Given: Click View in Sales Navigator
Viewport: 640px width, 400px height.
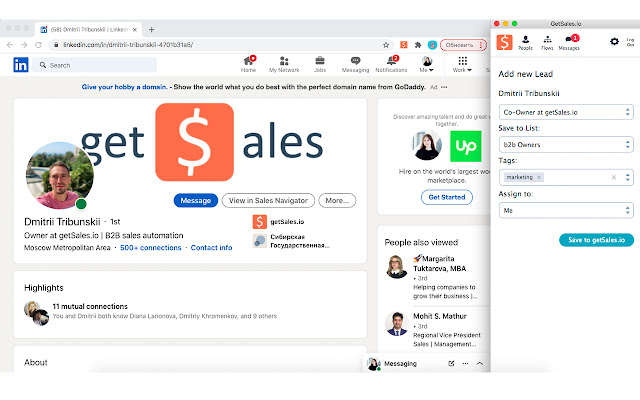Looking at the screenshot, I should point(268,200).
